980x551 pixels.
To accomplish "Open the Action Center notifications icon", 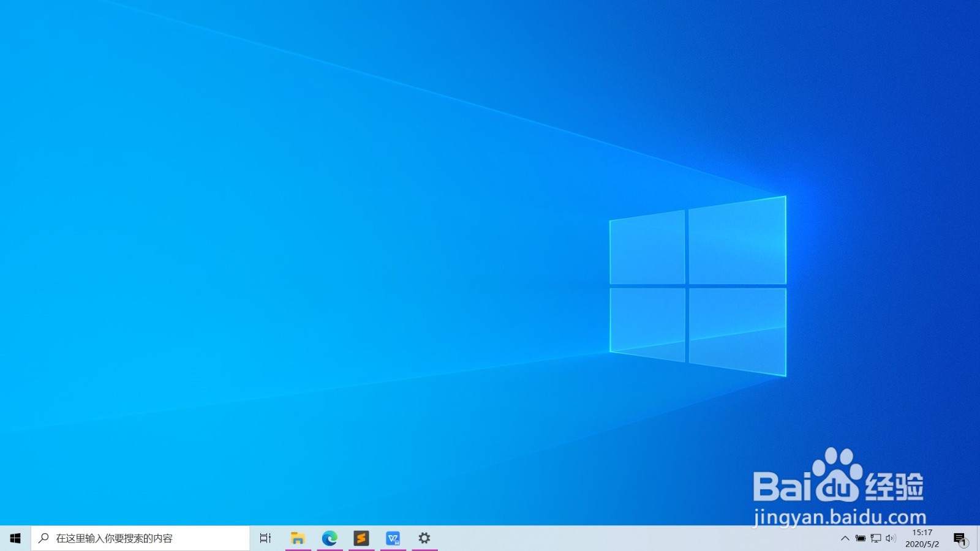I will 960,538.
